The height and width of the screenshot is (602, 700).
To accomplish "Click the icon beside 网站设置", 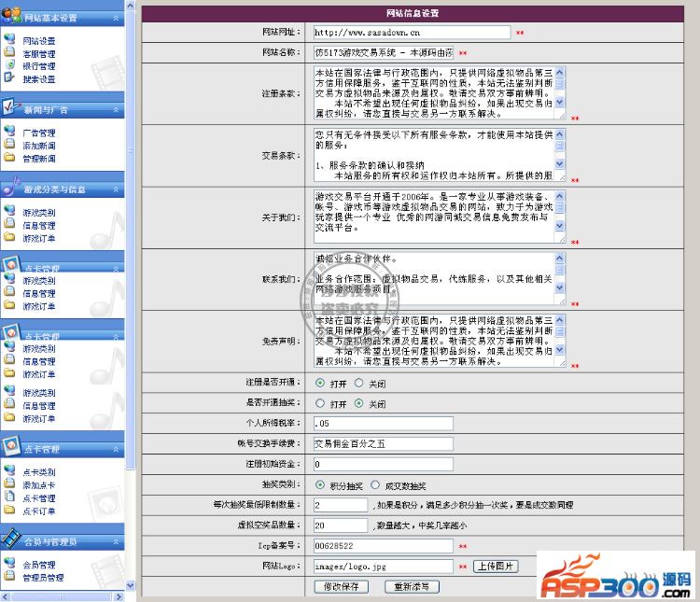I will (x=10, y=39).
